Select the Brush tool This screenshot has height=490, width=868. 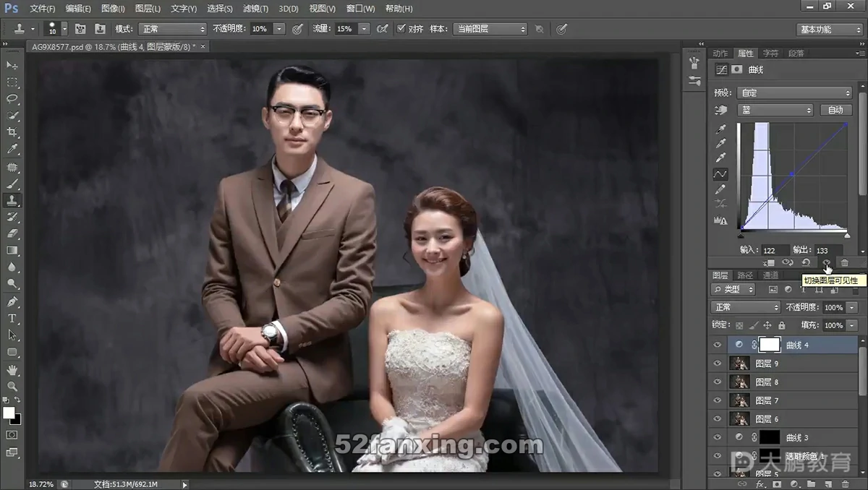click(12, 184)
